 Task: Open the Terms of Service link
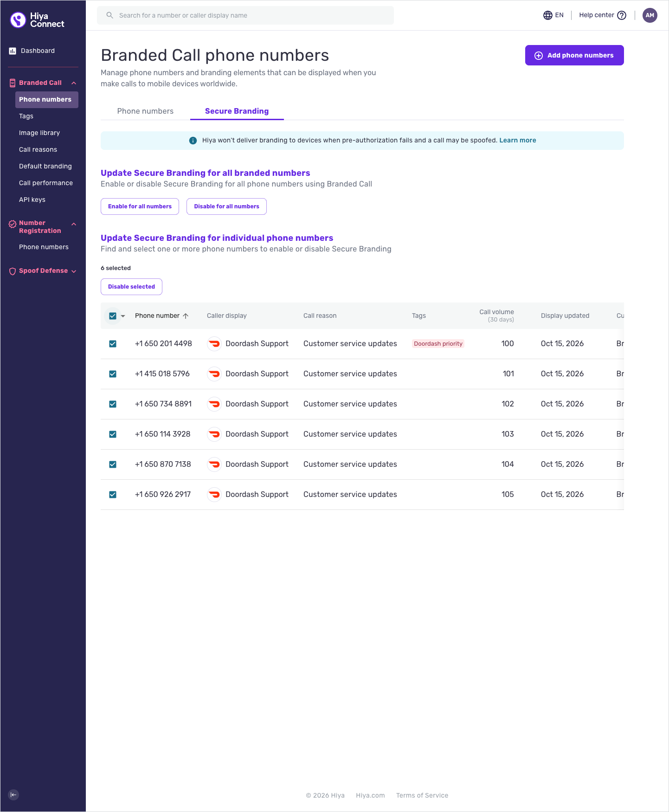[x=422, y=795]
